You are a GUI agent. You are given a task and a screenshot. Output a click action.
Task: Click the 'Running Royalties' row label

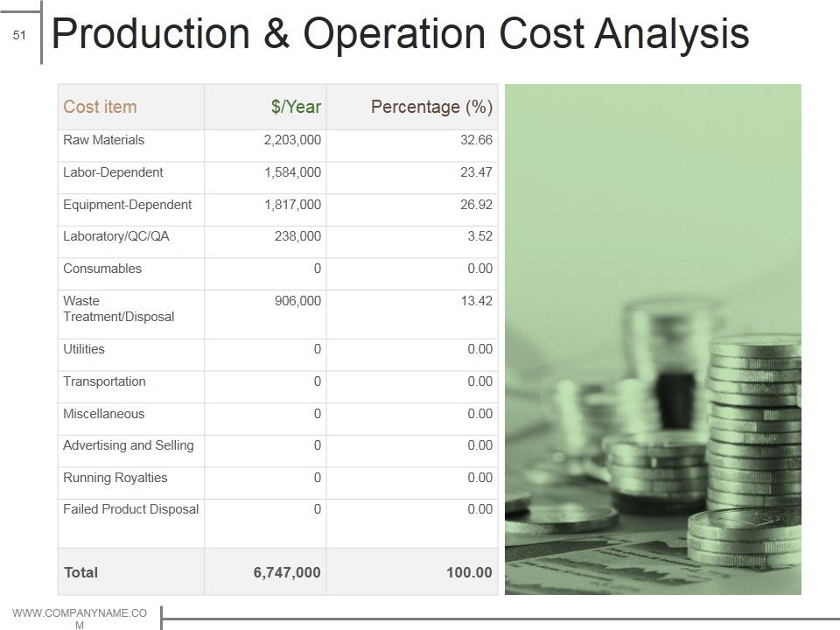tap(115, 478)
